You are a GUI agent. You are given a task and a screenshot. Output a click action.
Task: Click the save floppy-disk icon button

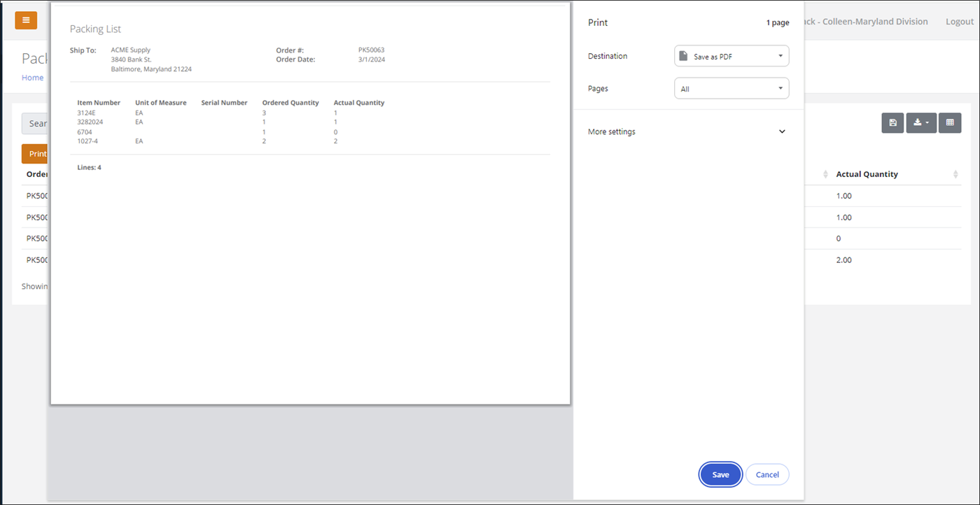point(892,123)
